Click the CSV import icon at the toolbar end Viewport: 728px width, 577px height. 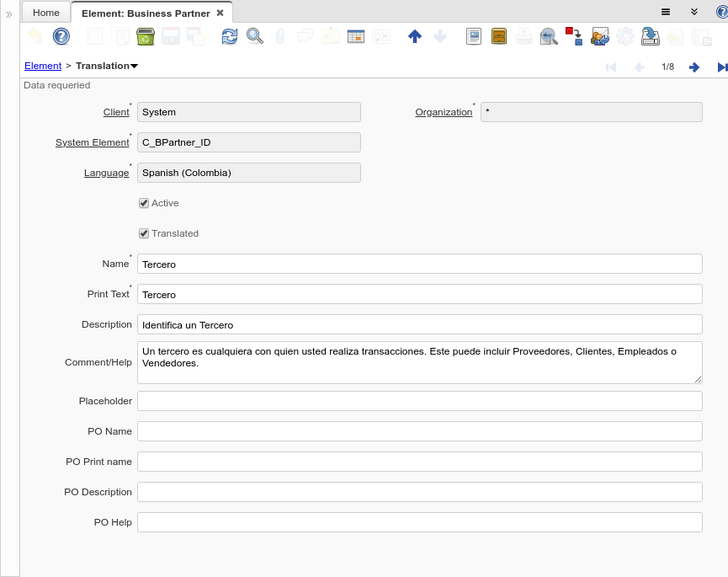(x=702, y=36)
